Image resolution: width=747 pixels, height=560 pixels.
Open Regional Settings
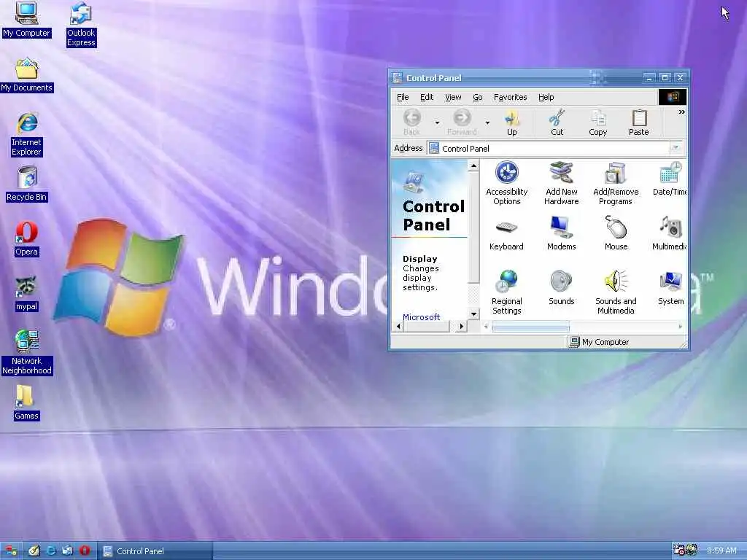[x=506, y=292]
